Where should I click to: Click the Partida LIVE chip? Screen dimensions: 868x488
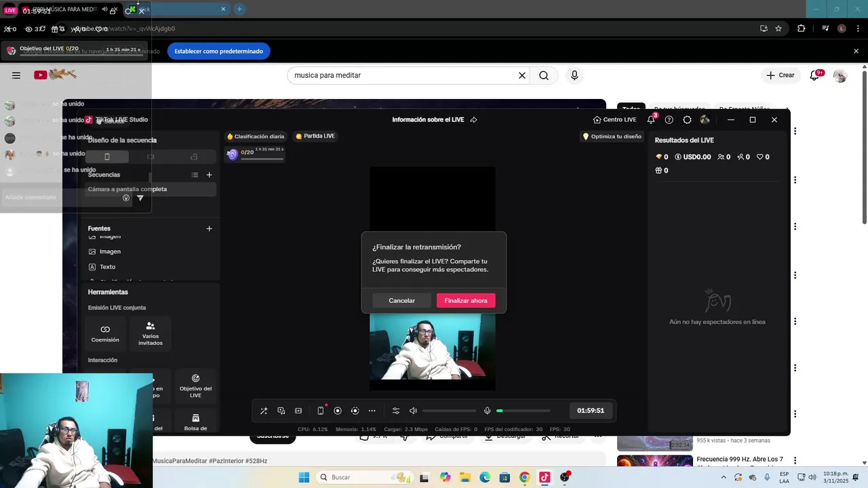pyautogui.click(x=315, y=136)
